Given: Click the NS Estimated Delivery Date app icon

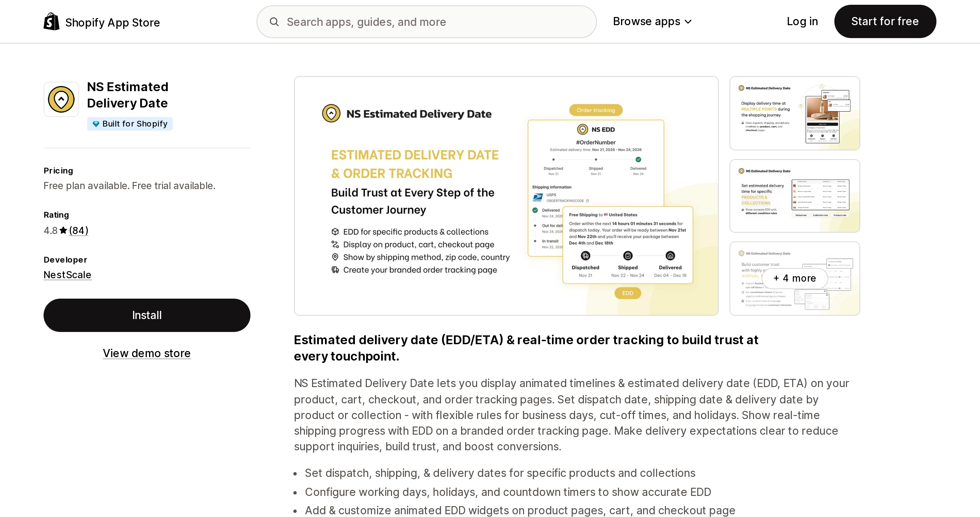Looking at the screenshot, I should coord(61,99).
